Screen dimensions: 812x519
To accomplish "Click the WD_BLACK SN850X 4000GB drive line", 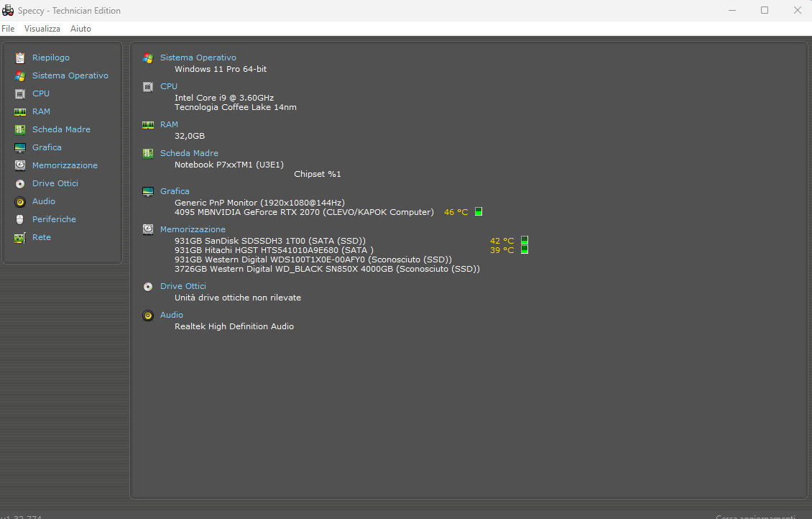I will [327, 269].
